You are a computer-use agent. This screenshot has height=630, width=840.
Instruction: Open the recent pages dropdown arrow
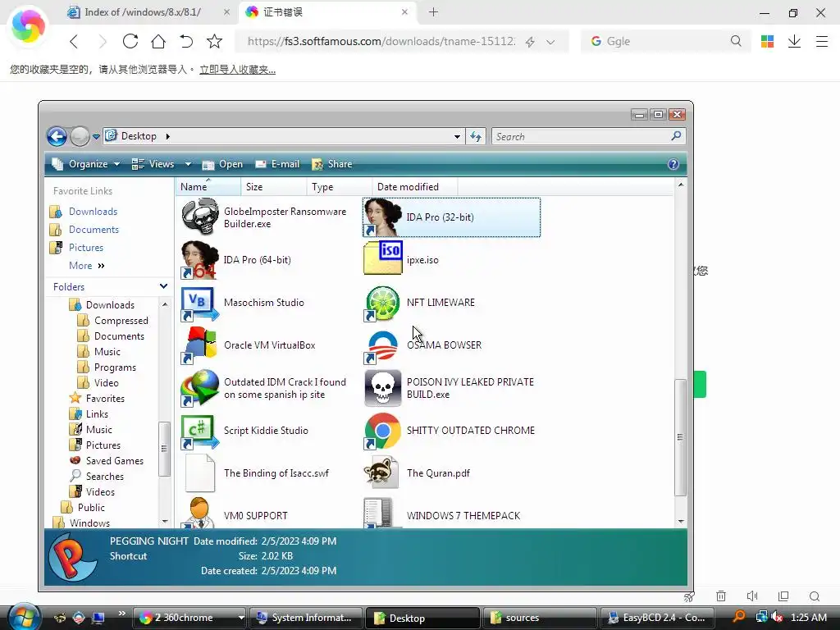click(97, 137)
